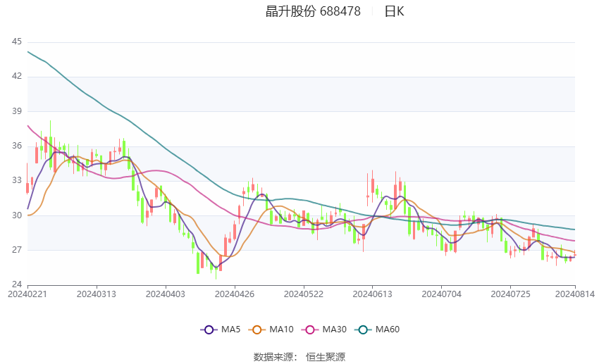Click x-axis date label 20240704
599x364 pixels.
441,294
